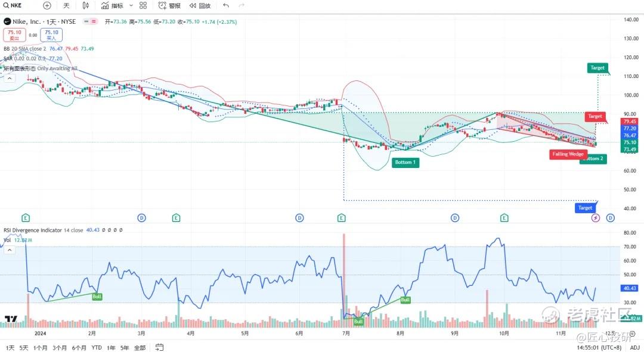Click the undo arrow in the top toolbar

click(x=225, y=5)
